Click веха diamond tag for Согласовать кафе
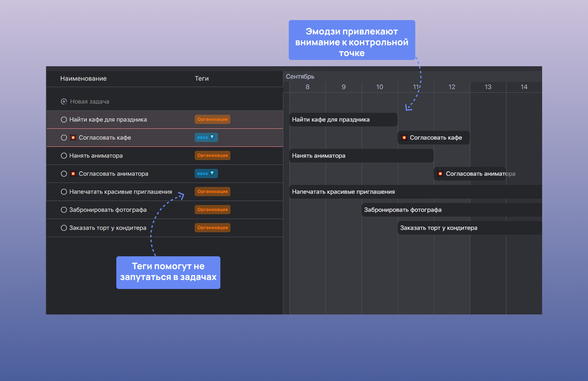Screen dimensions: 588x381 tap(206, 137)
